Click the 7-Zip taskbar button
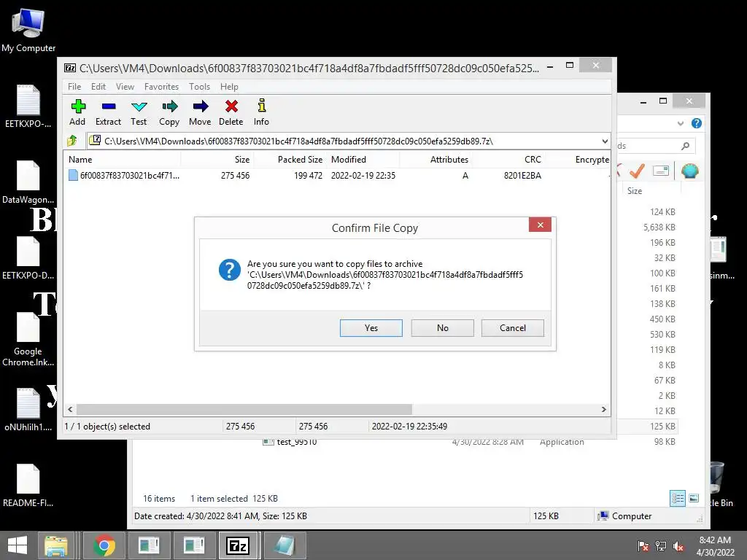This screenshot has height=560, width=747. point(239,545)
